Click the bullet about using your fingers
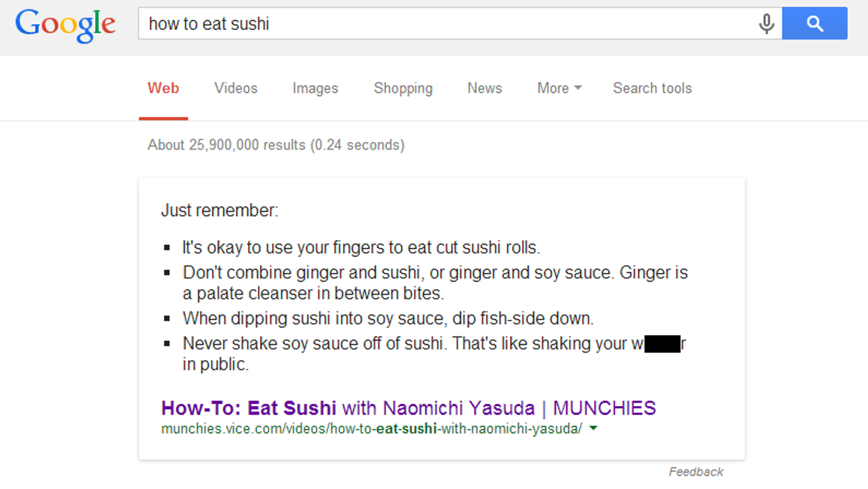The height and width of the screenshot is (489, 868). coord(361,248)
